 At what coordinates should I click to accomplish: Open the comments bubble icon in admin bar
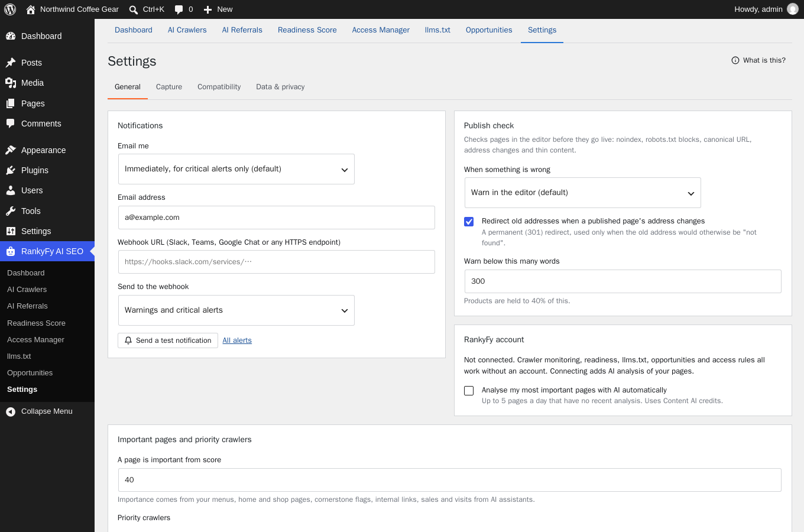click(x=179, y=9)
